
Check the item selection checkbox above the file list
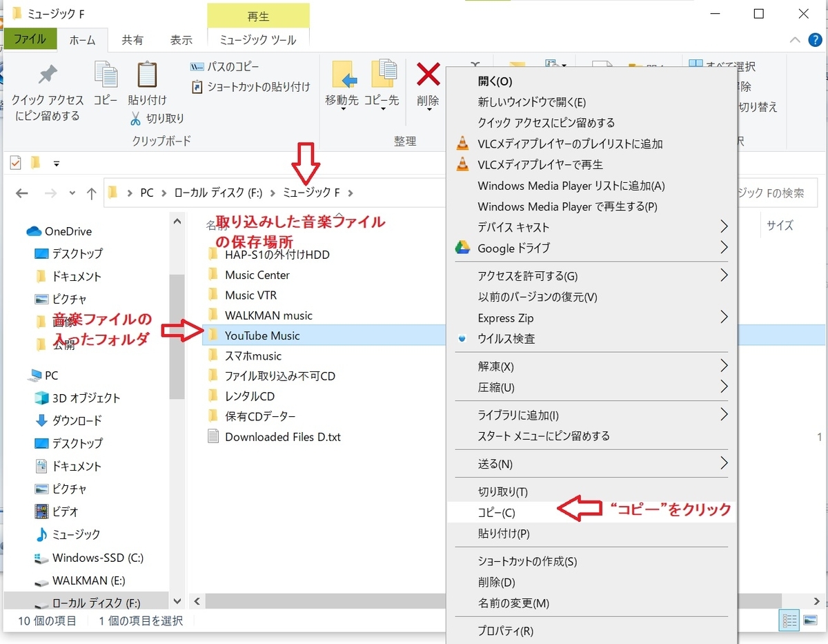pyautogui.click(x=15, y=163)
